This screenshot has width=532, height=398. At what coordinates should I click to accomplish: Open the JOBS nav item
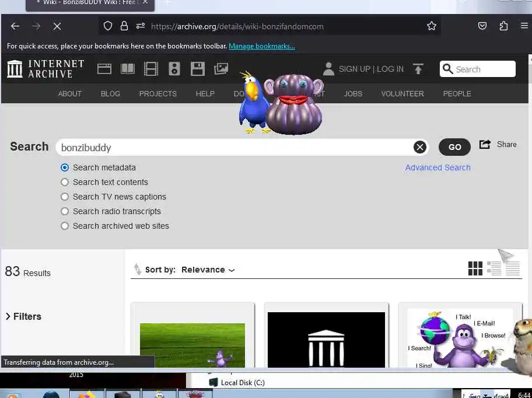tap(353, 93)
